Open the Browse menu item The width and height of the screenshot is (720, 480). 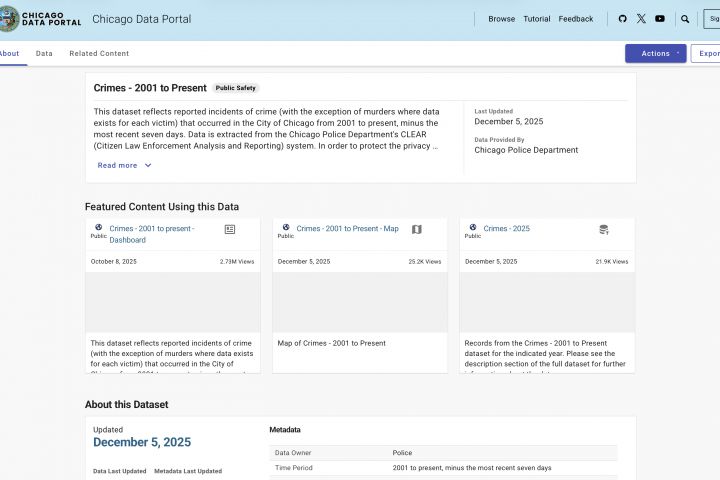[502, 19]
